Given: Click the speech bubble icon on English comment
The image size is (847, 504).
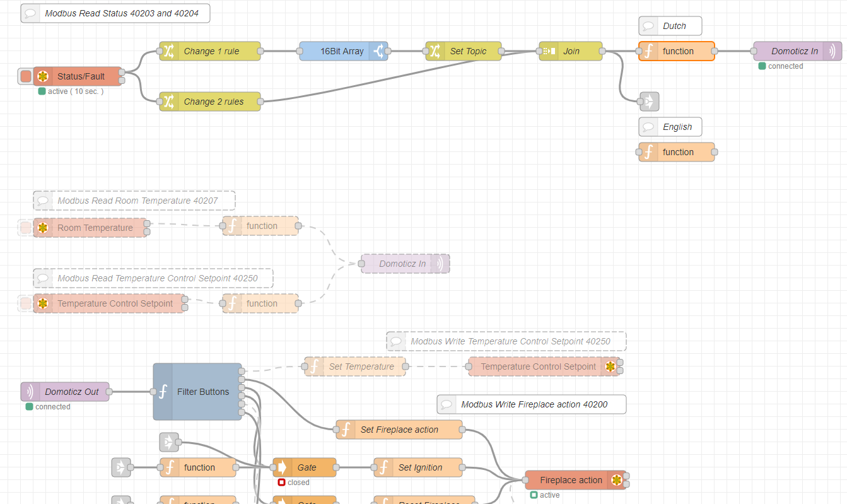Looking at the screenshot, I should 648,127.
